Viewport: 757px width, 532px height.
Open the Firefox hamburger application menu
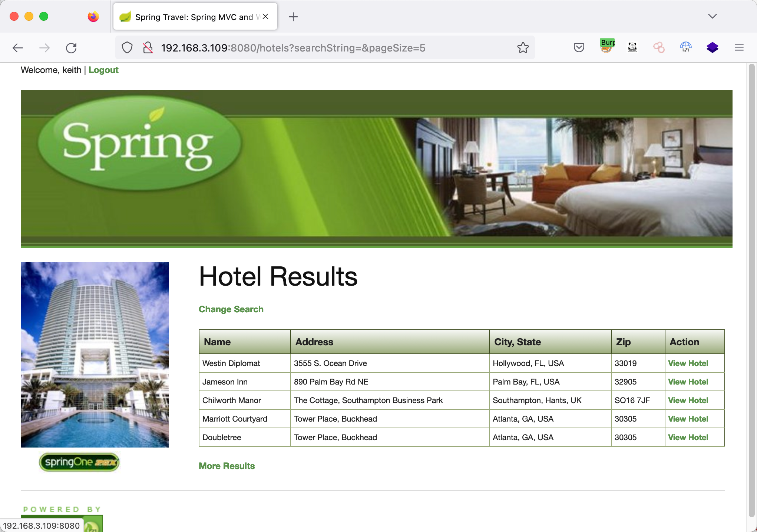[x=739, y=47]
